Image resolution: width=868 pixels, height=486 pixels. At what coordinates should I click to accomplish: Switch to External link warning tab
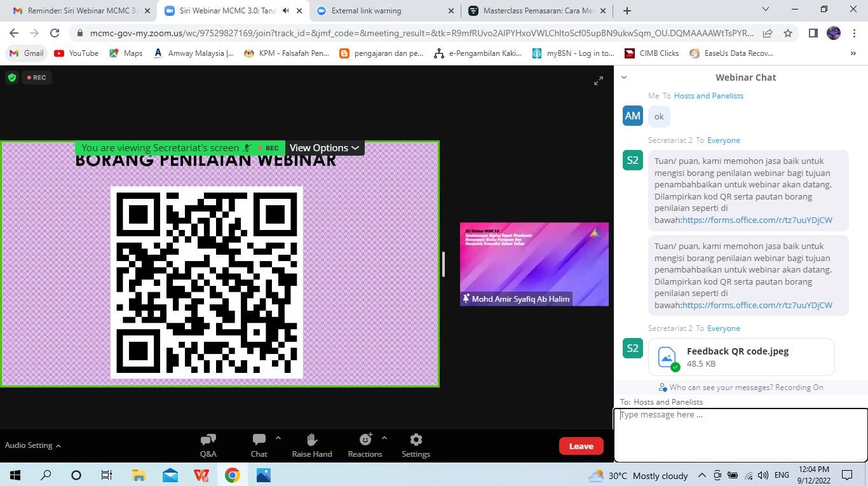(x=386, y=11)
